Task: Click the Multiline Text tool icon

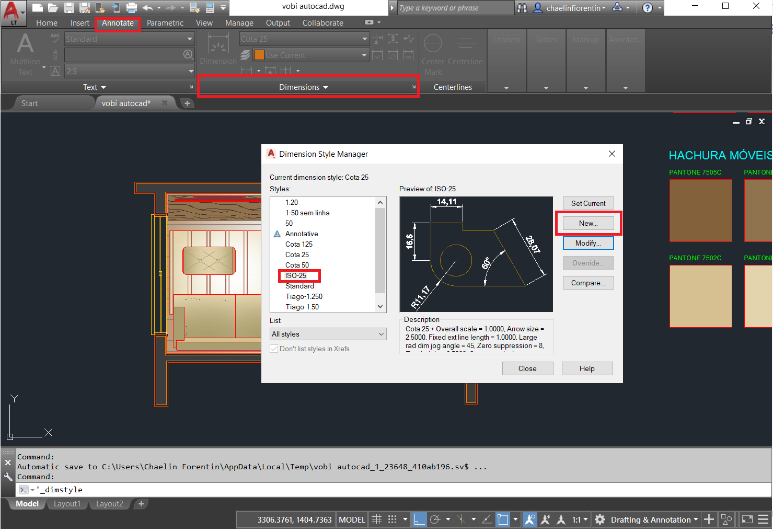Action: tap(25, 44)
